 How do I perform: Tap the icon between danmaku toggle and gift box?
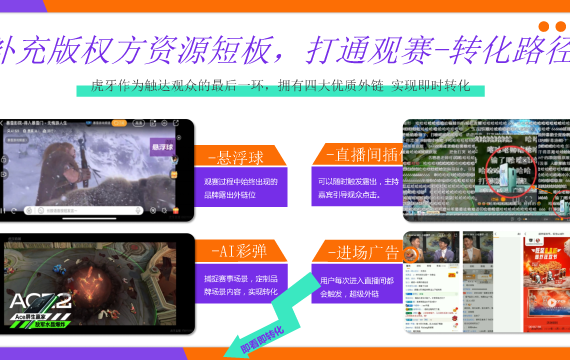click(164, 211)
